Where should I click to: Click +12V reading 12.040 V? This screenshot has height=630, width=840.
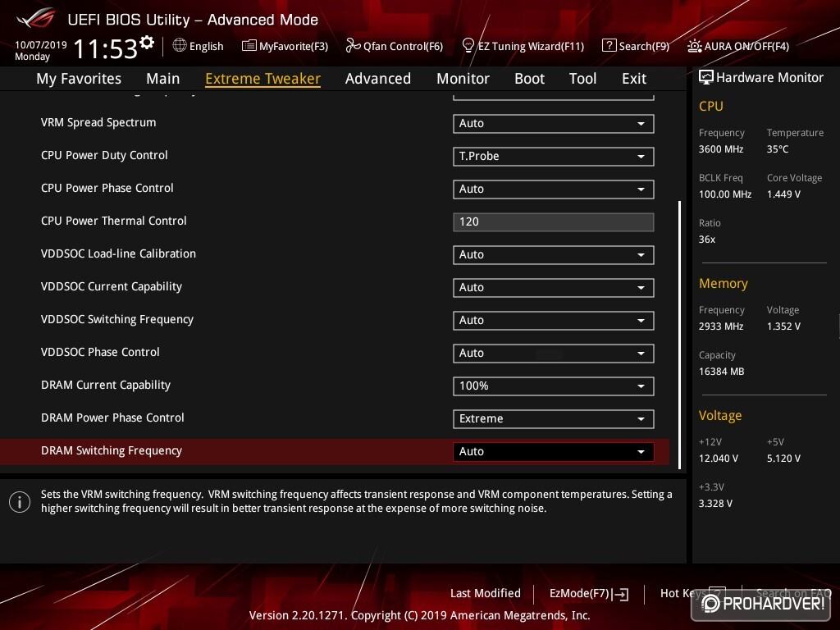click(719, 459)
